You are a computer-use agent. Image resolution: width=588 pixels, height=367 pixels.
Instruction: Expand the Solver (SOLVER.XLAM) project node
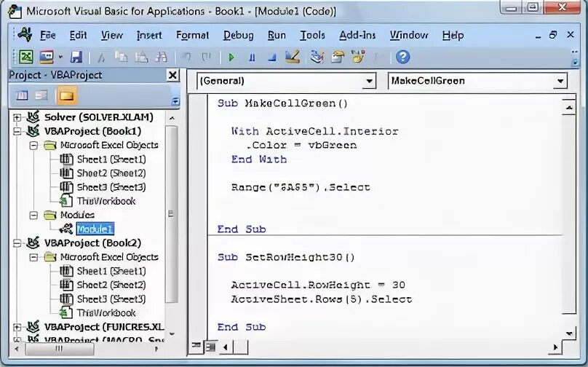click(x=17, y=117)
